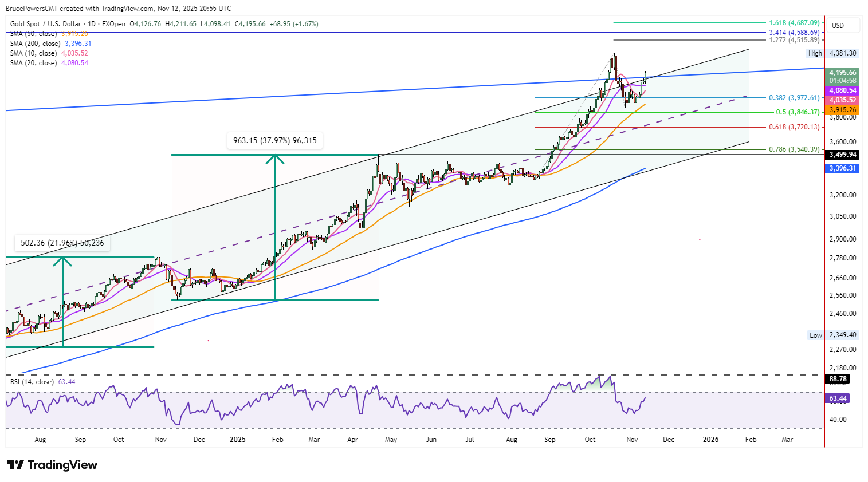
Task: Click the black 88.78 RSI value tag
Action: click(x=838, y=379)
